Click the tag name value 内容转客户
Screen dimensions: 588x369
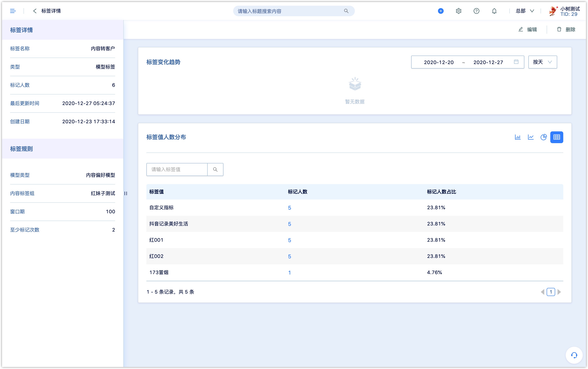pyautogui.click(x=103, y=49)
